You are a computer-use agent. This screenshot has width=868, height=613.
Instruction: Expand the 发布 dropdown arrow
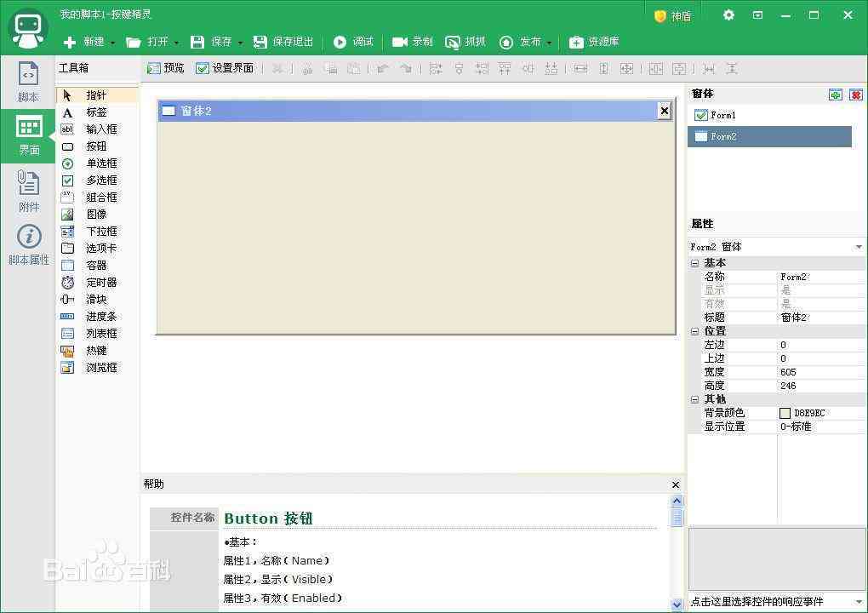pyautogui.click(x=549, y=43)
